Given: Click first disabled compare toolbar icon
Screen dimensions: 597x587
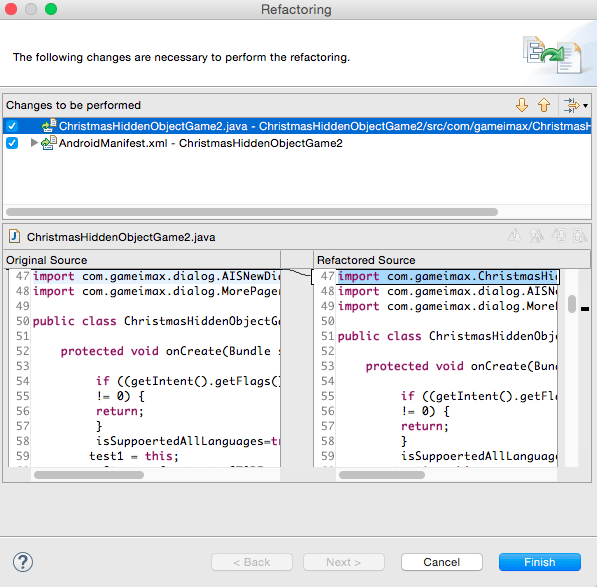Looking at the screenshot, I should (514, 236).
